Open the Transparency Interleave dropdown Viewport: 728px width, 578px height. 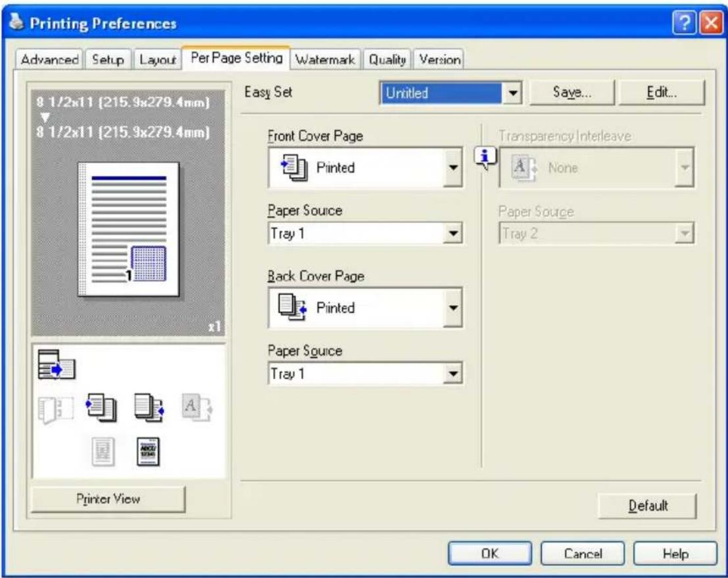pos(596,168)
